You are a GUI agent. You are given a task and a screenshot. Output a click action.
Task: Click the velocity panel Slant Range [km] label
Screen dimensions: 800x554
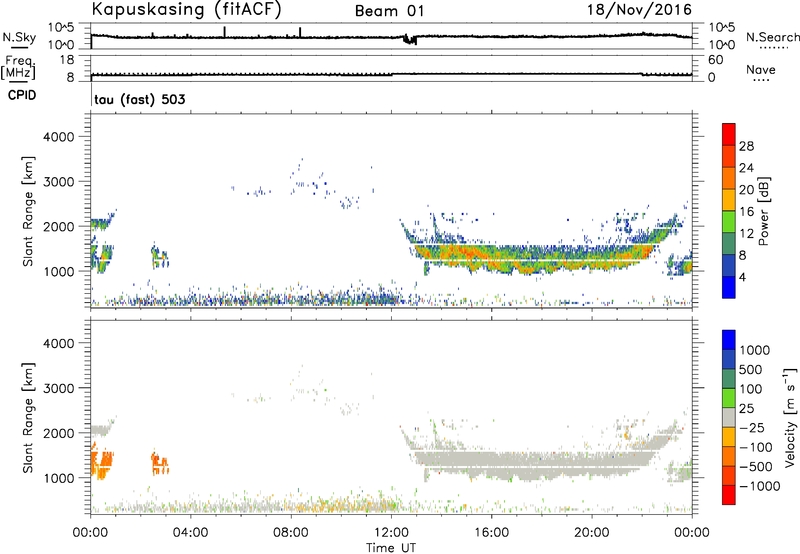click(28, 417)
